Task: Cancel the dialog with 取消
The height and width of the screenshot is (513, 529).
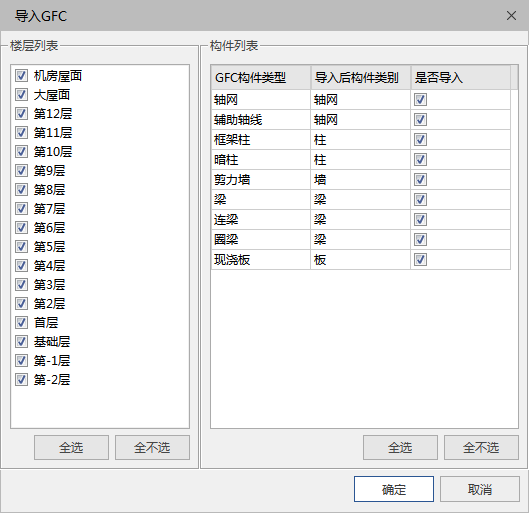Action: [x=480, y=489]
